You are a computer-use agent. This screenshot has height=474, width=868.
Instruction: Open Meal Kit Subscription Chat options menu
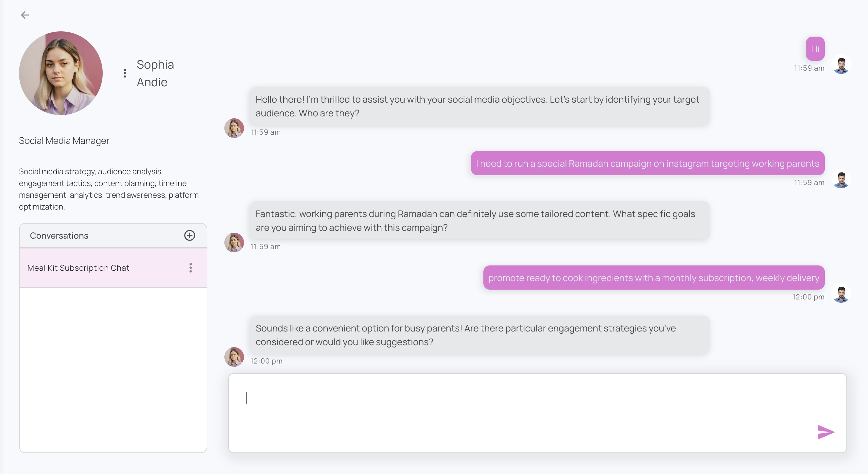pyautogui.click(x=191, y=268)
